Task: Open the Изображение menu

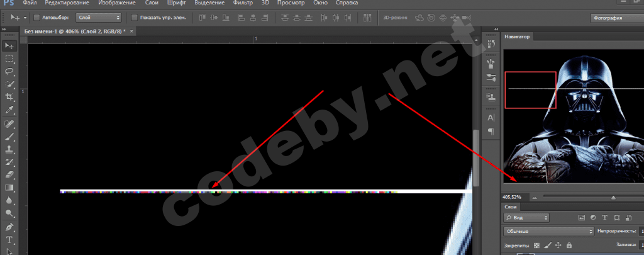Action: point(118,3)
